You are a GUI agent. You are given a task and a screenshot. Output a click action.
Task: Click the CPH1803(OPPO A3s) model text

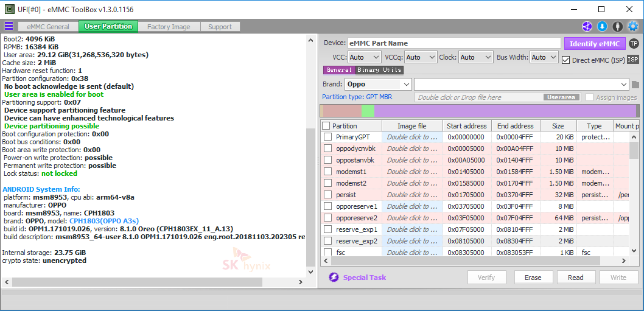click(104, 221)
